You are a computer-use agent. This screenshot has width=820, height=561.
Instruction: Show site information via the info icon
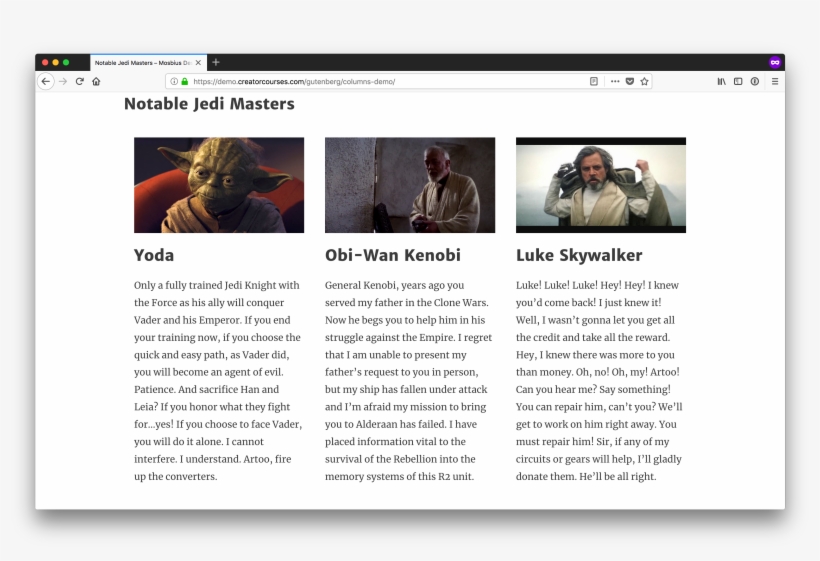[174, 82]
